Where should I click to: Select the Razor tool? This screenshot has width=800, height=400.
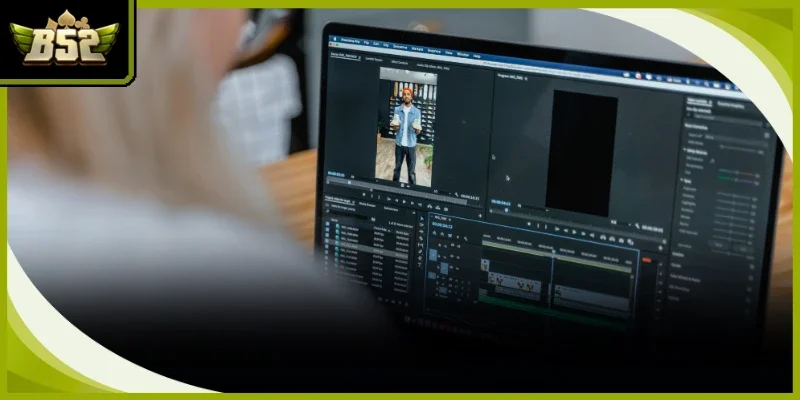pyautogui.click(x=421, y=238)
